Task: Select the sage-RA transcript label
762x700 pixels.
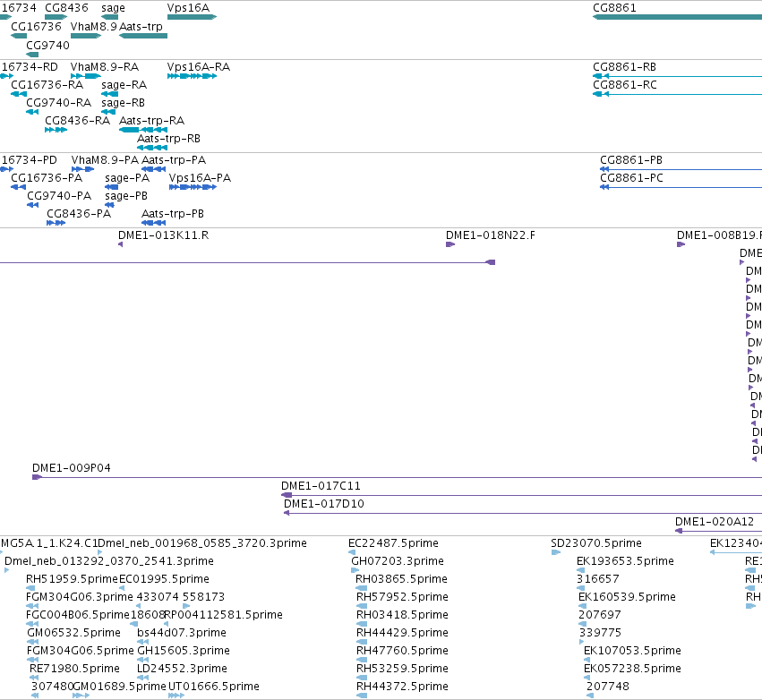Action: click(x=124, y=84)
